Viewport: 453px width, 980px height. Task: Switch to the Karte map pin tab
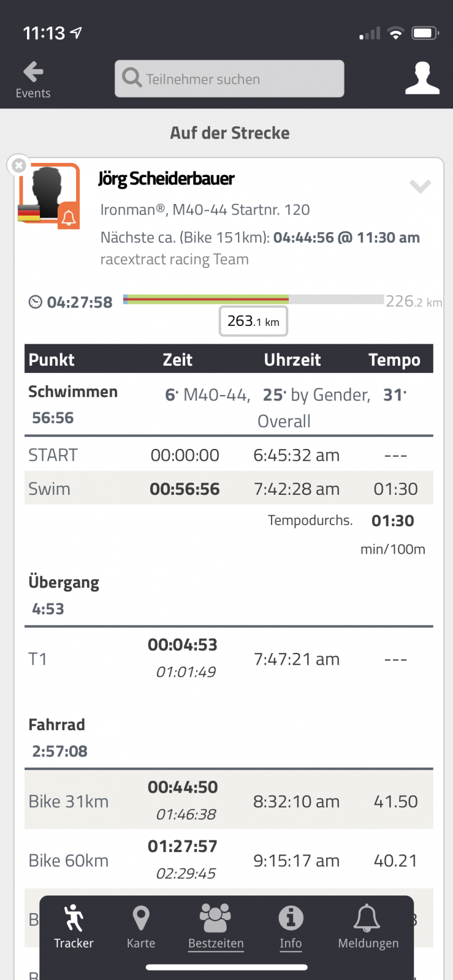click(x=141, y=927)
